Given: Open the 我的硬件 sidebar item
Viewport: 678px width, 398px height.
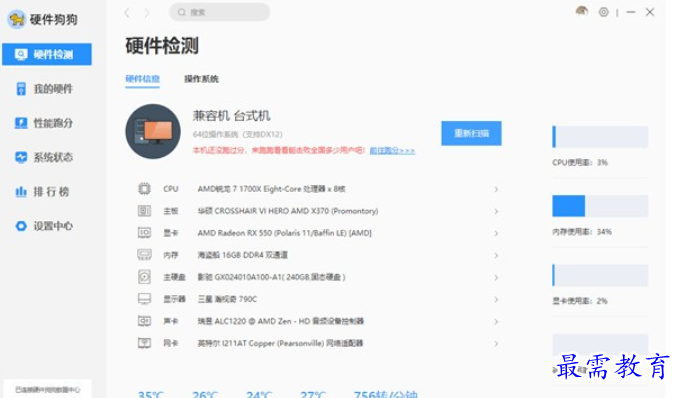Looking at the screenshot, I should point(47,89).
